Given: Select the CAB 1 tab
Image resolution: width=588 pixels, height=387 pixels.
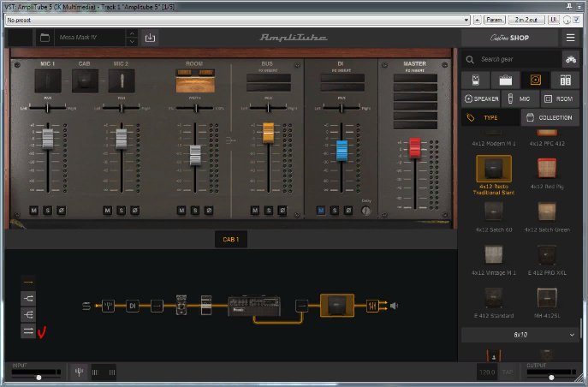Looking at the screenshot, I should click(230, 239).
